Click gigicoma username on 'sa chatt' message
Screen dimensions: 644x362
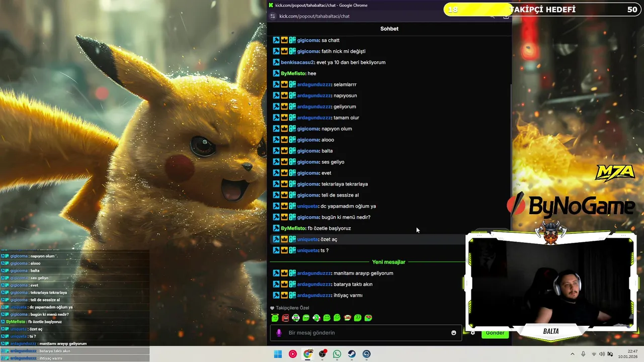308,40
